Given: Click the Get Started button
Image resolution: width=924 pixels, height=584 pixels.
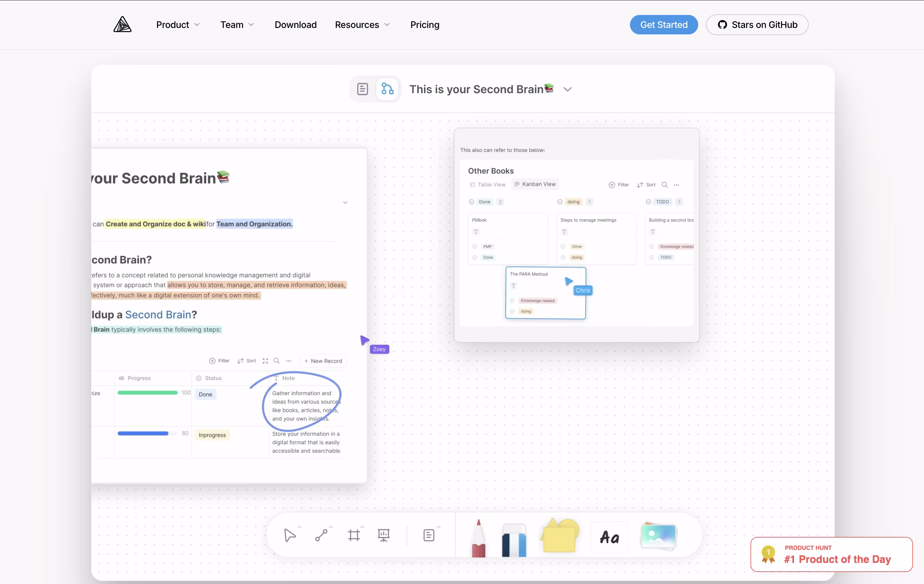Looking at the screenshot, I should pos(663,25).
